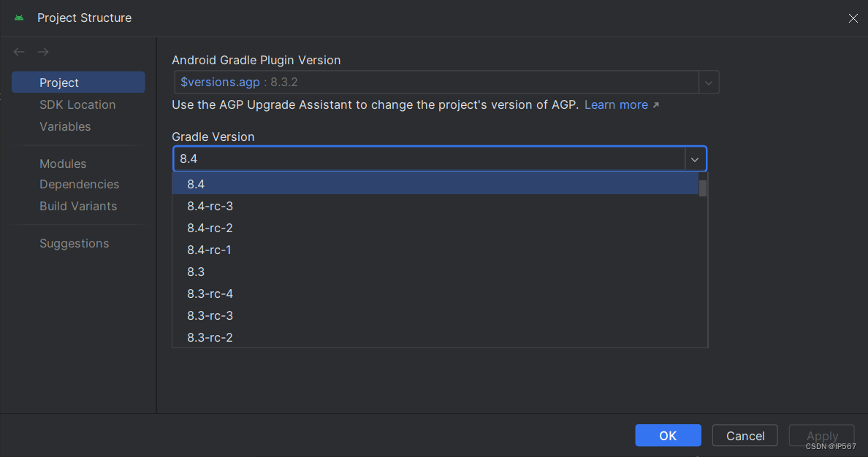Click the Gradle Version input field
This screenshot has width=868, height=457.
(429, 159)
